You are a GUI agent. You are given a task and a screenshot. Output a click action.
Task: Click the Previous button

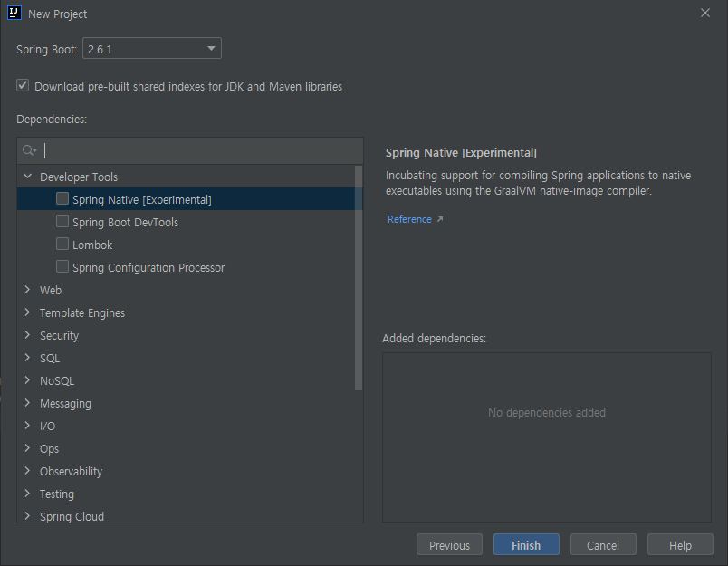449,544
